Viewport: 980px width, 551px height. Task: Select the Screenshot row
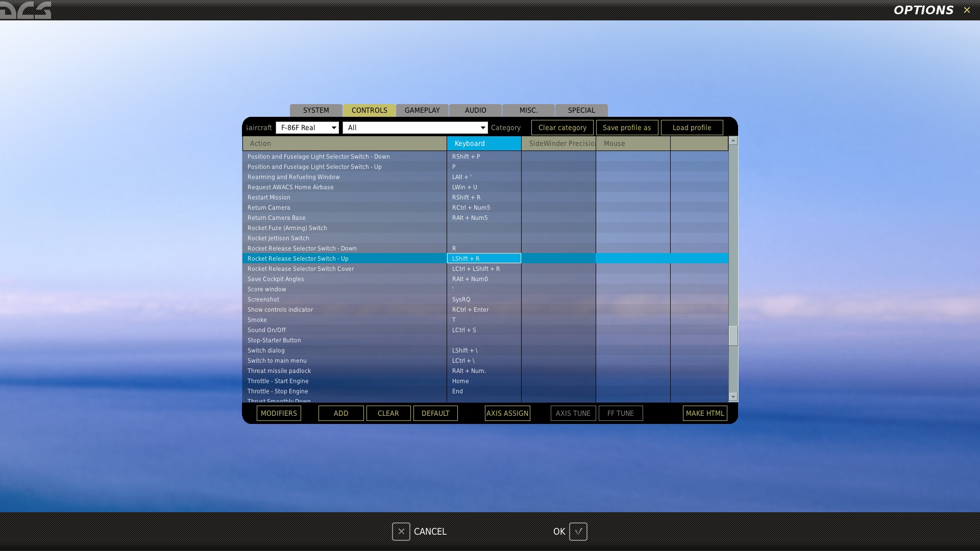485,299
